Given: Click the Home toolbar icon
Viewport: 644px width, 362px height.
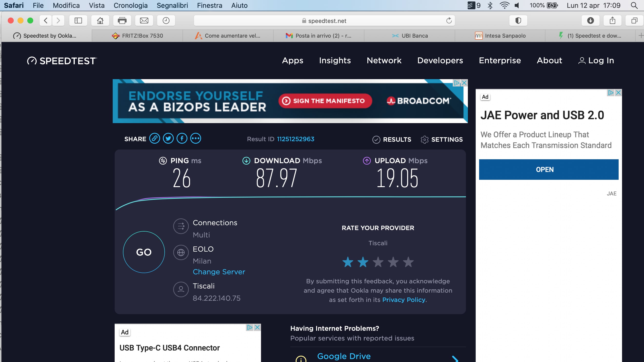Looking at the screenshot, I should [x=100, y=21].
